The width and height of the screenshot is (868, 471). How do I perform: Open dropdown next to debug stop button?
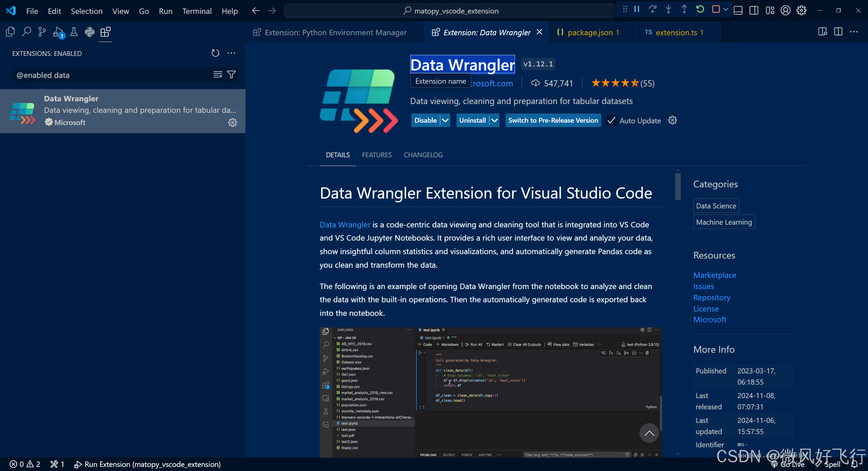726,9
